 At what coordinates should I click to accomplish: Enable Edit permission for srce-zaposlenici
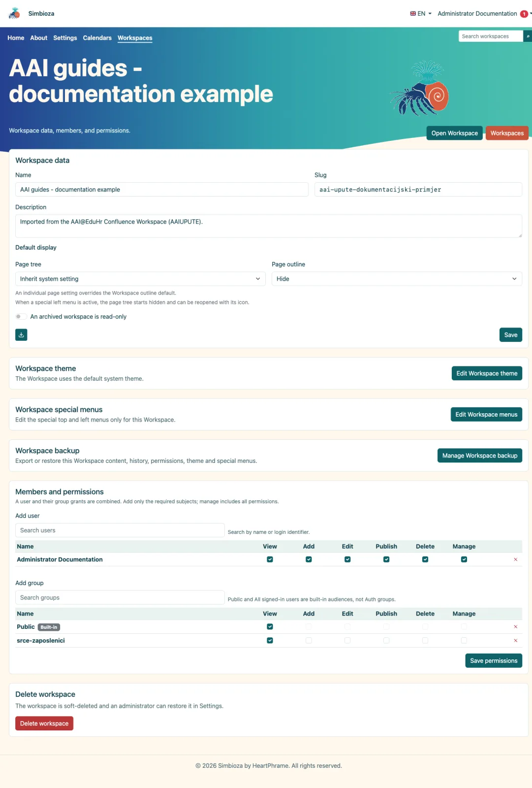tap(347, 641)
